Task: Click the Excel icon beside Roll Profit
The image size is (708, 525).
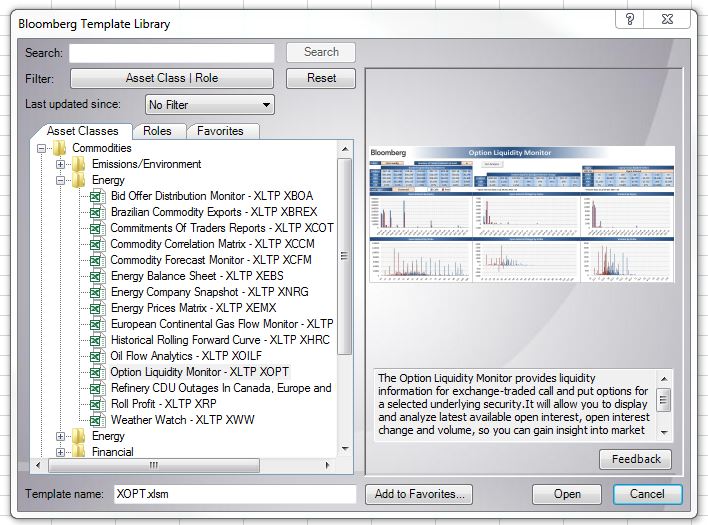Action: 98,404
